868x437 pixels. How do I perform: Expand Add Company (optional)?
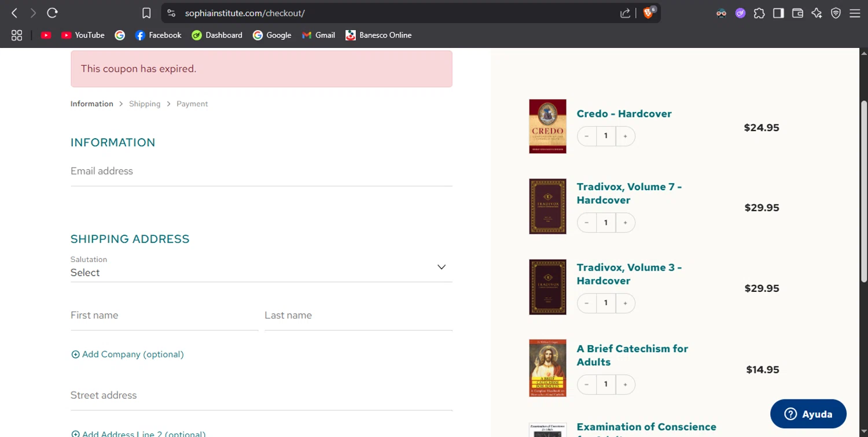pyautogui.click(x=127, y=354)
